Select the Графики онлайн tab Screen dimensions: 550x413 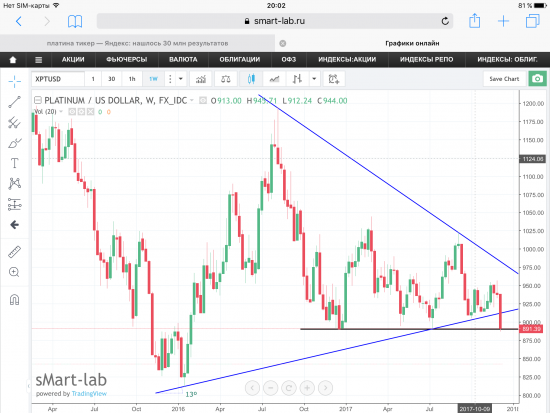(x=412, y=44)
